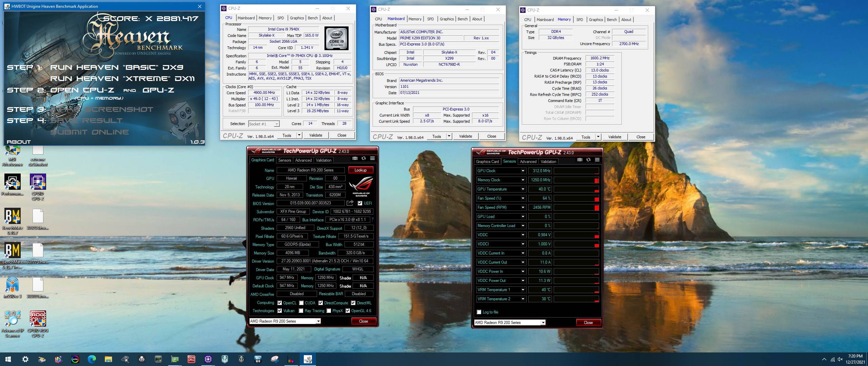This screenshot has height=366, width=868.
Task: Switch to the Sensors tab in the GPU-Z Graphics Card window
Action: [284, 160]
